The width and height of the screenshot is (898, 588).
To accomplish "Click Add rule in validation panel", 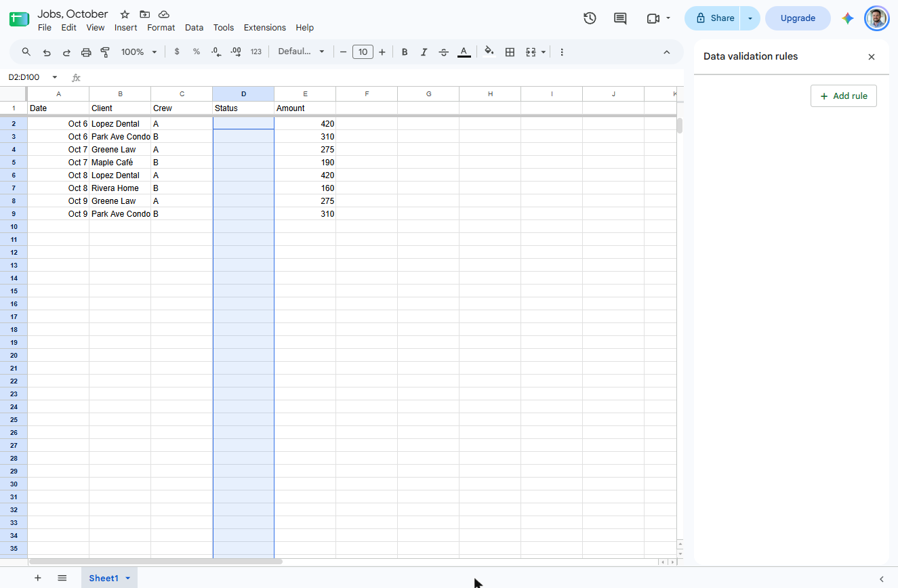I will (844, 96).
